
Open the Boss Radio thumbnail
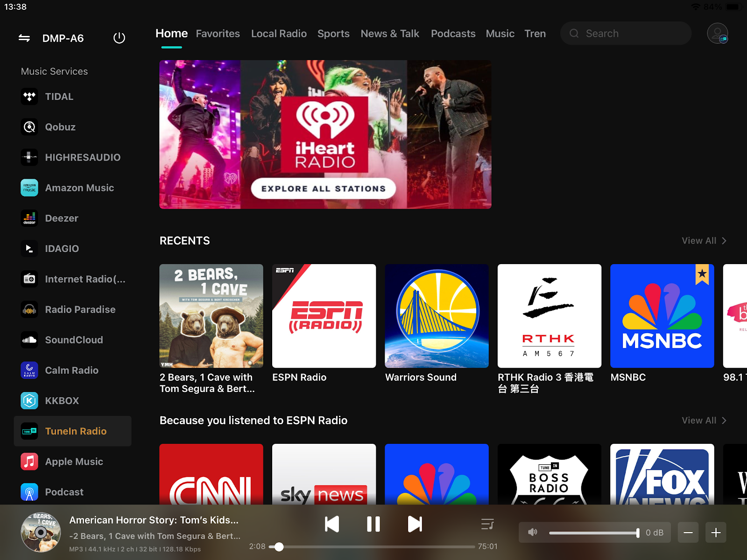click(x=550, y=474)
